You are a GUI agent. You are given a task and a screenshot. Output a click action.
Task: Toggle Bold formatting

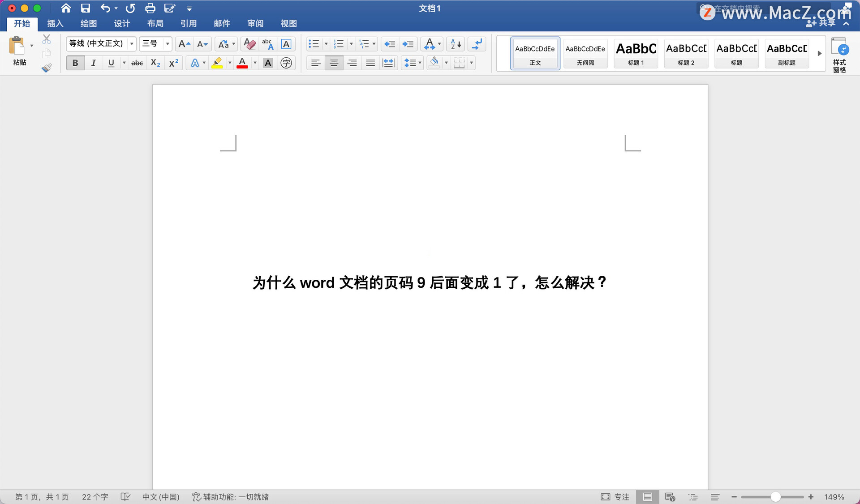click(75, 63)
